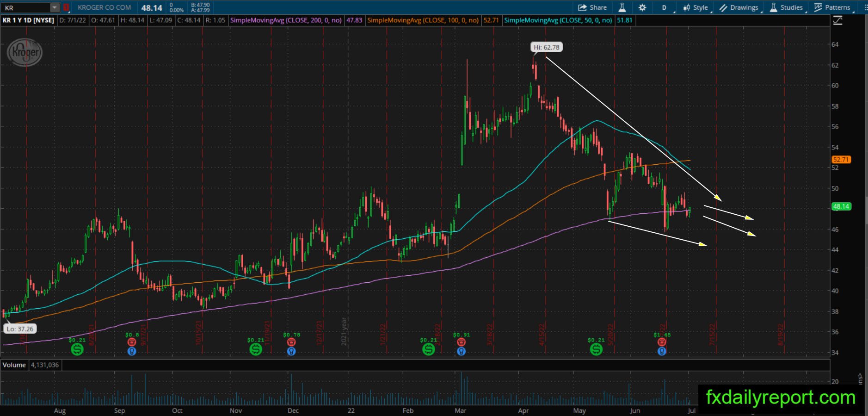Viewport: 868px width, 416px height.
Task: Click the 10/15/21 expiration marker
Action: click(199, 333)
